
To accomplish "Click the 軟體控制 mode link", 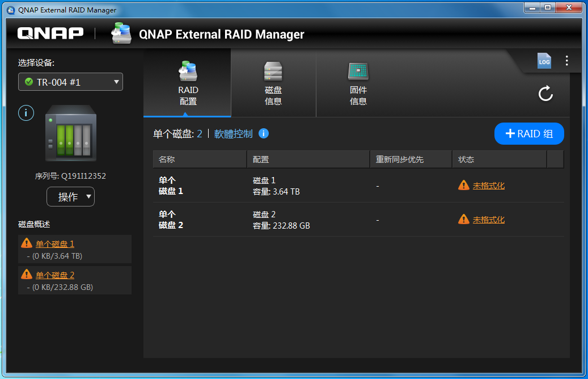I will [x=233, y=134].
